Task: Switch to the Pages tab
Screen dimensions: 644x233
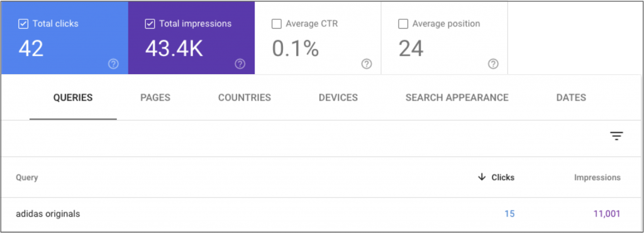Action: pos(155,97)
